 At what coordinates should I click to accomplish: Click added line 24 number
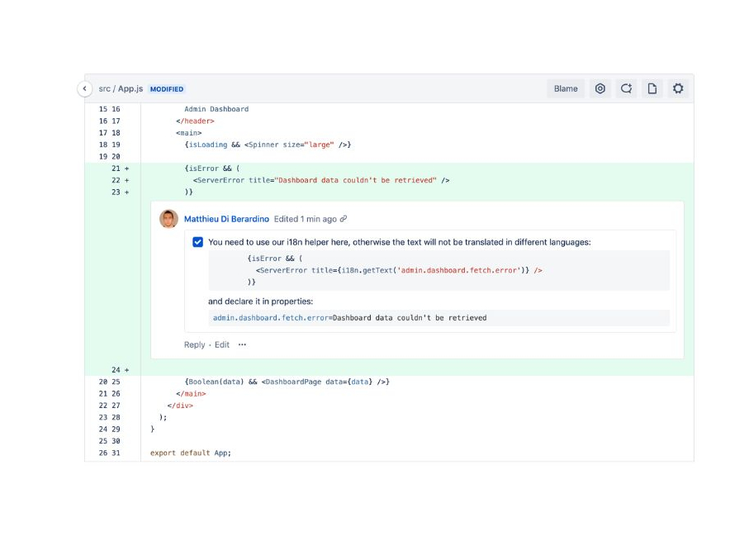tap(116, 370)
